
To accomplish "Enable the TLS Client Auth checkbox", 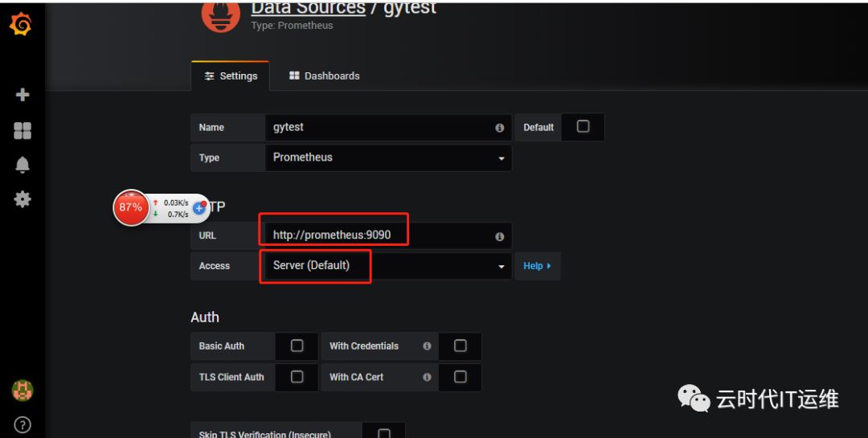I will tap(297, 377).
